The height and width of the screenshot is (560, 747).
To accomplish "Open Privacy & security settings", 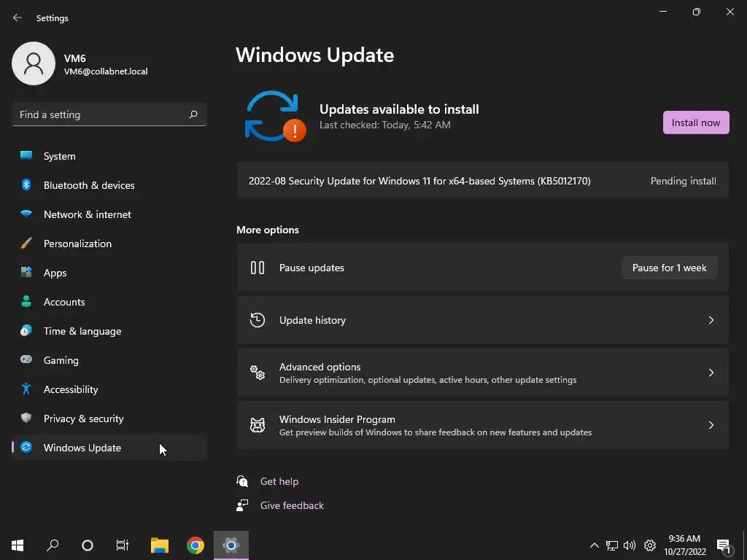I will click(109, 419).
